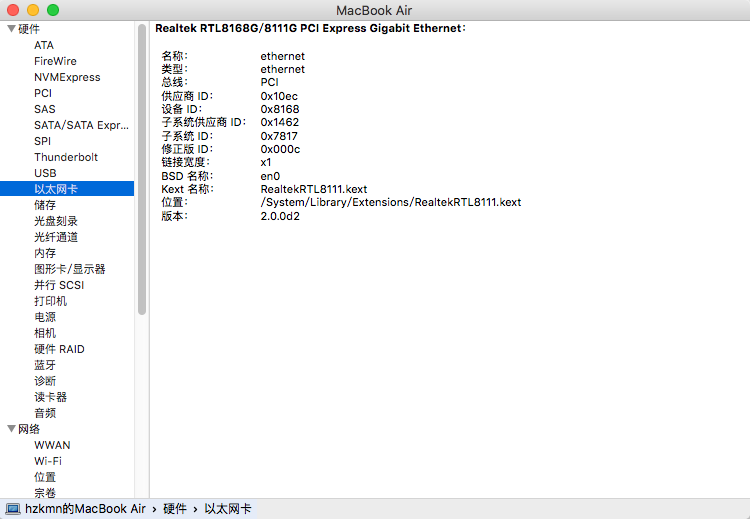This screenshot has height=519, width=750.
Task: Select 蓝牙 in the sidebar
Action: (x=45, y=365)
